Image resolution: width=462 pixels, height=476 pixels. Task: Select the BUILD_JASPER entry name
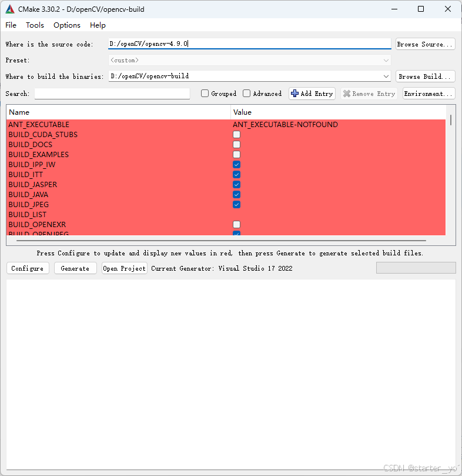pyautogui.click(x=33, y=185)
